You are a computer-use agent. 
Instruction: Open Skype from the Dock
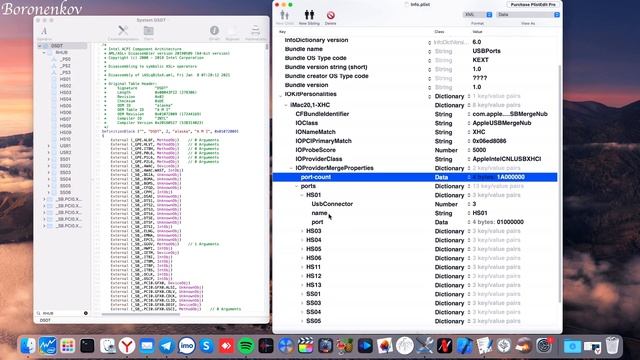click(206, 346)
